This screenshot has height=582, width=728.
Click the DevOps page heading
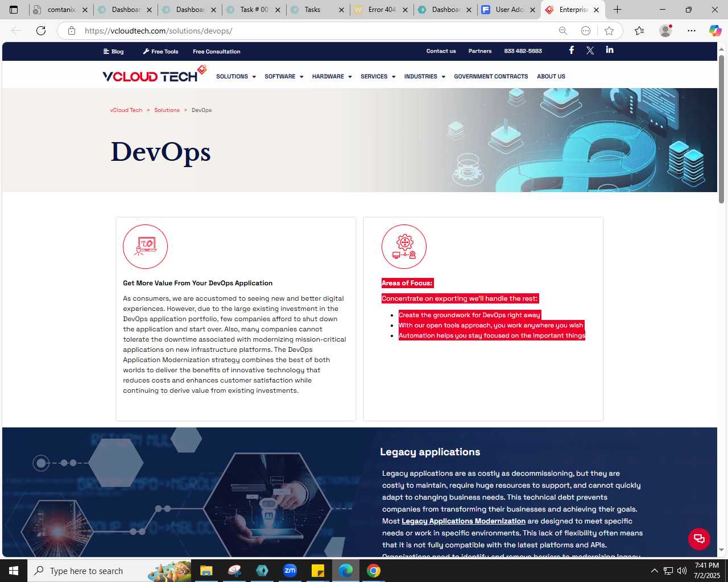160,152
